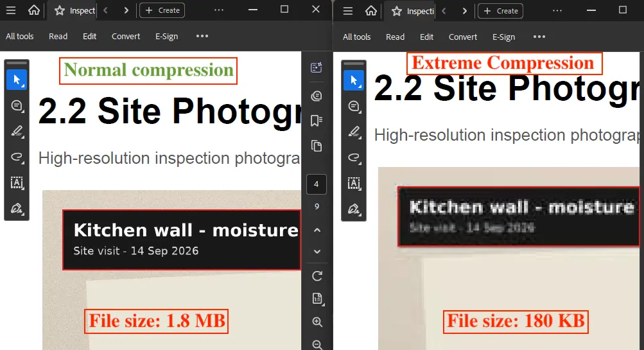Open Read menu in right window
644x350 pixels.
(x=395, y=37)
